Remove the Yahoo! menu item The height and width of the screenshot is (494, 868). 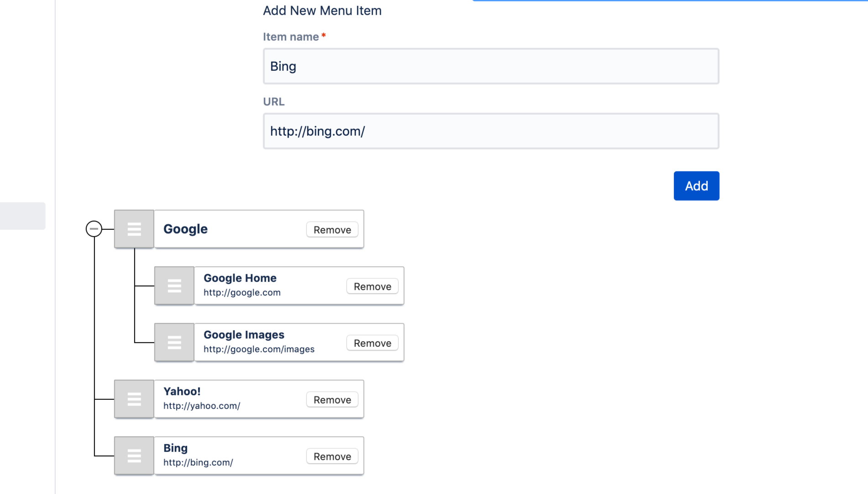coord(332,400)
